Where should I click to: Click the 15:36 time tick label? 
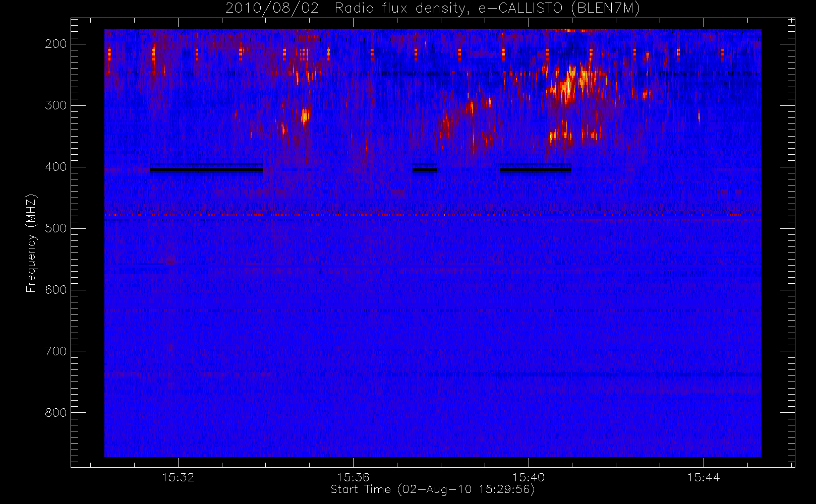tap(353, 477)
